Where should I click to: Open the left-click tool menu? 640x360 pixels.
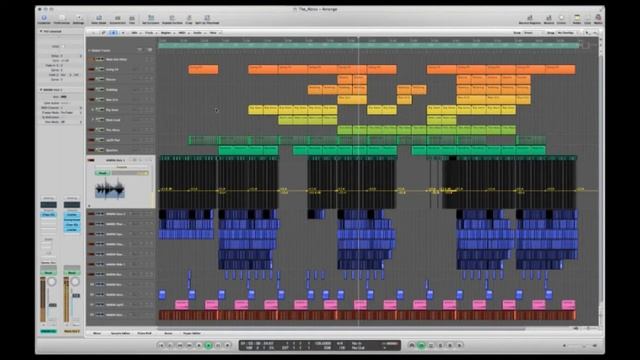click(587, 33)
